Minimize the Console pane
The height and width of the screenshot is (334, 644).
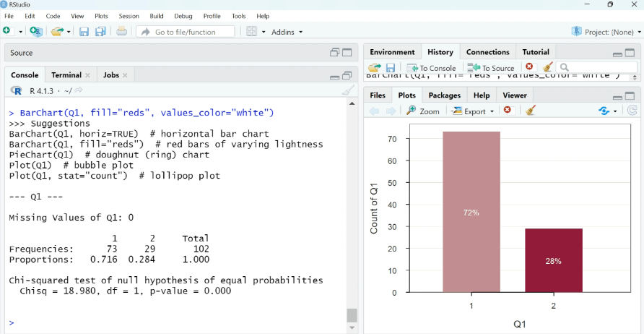pos(334,76)
